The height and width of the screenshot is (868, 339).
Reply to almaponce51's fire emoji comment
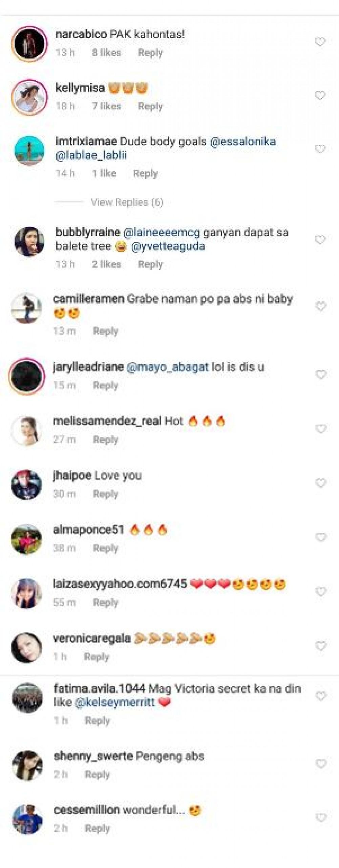click(106, 548)
